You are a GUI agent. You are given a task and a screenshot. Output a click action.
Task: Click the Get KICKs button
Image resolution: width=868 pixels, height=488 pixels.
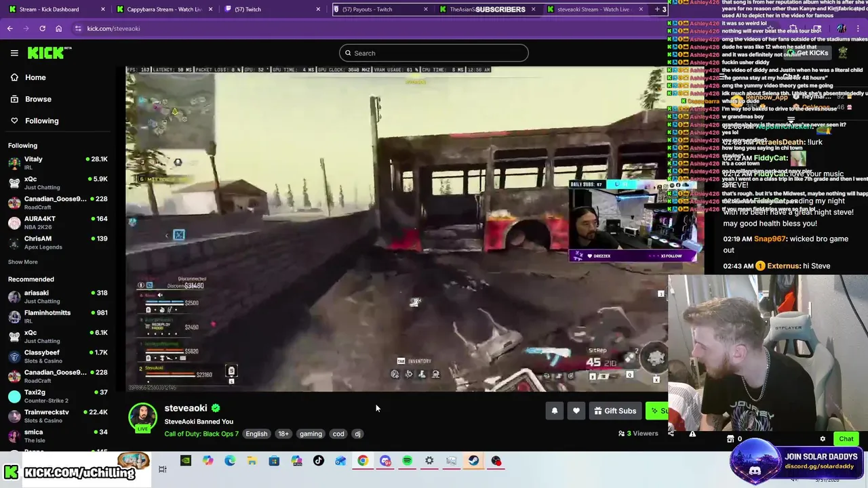[807, 53]
